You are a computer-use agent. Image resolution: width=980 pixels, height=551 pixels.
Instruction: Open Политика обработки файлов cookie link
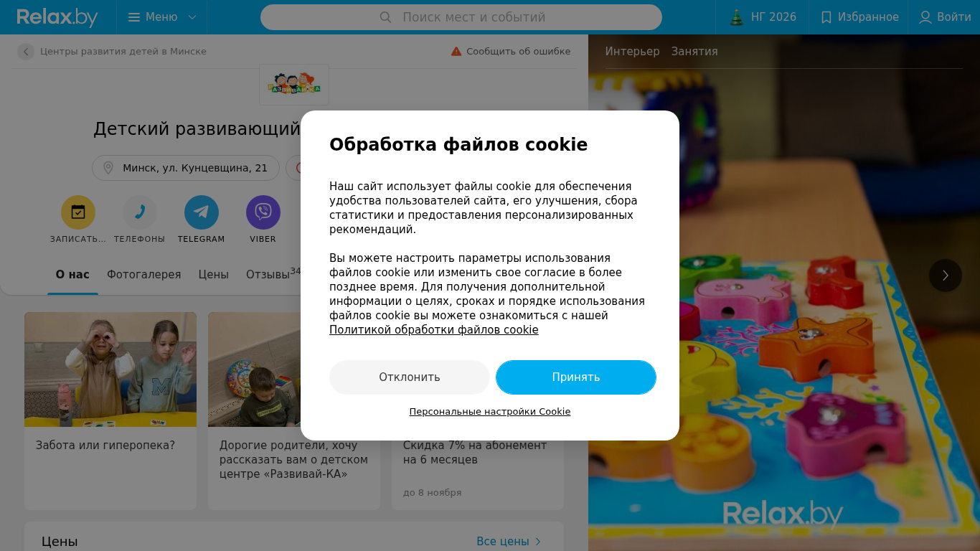click(434, 330)
